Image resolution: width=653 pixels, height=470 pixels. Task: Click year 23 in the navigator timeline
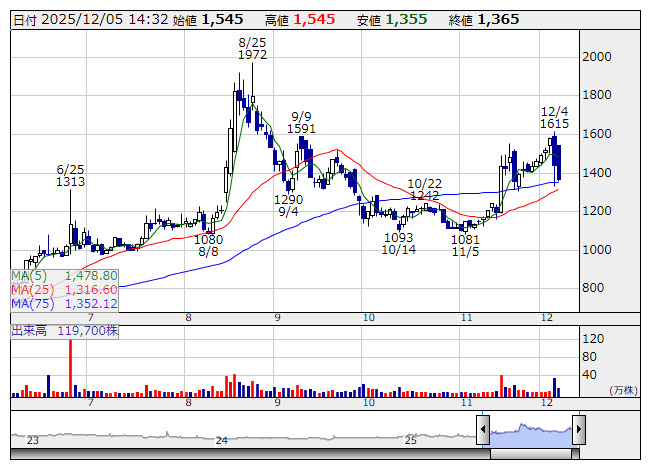point(32,439)
